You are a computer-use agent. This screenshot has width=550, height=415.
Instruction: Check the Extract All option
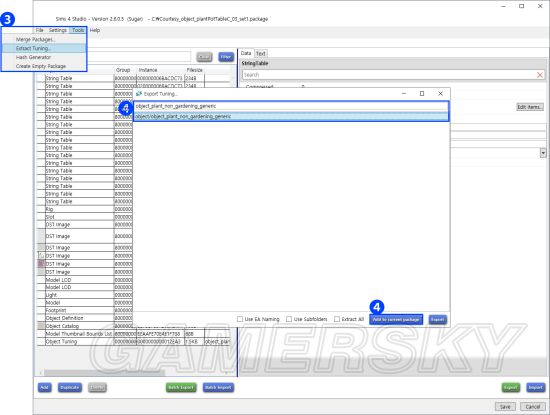(x=337, y=319)
